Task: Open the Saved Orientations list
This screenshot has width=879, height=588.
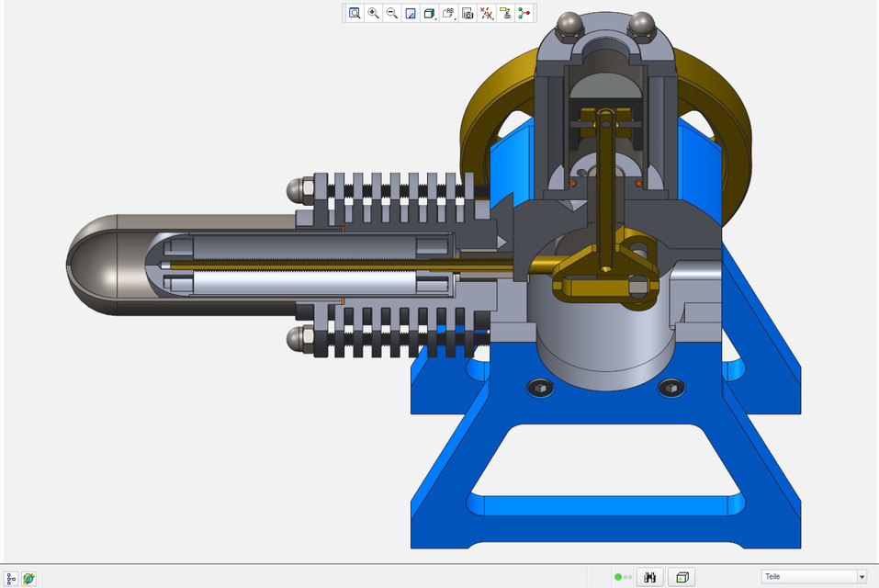Action: [x=448, y=13]
